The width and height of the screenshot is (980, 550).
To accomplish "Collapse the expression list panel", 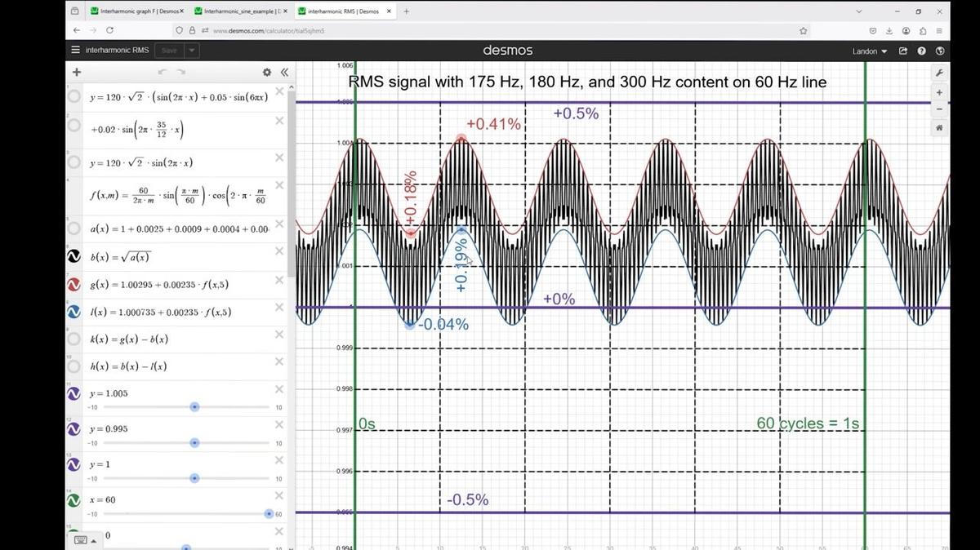I will pyautogui.click(x=284, y=72).
